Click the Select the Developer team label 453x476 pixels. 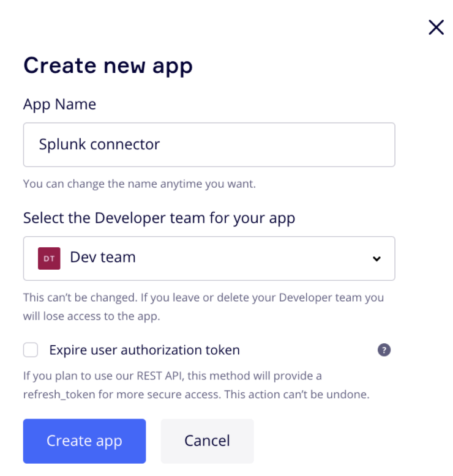pyautogui.click(x=159, y=218)
